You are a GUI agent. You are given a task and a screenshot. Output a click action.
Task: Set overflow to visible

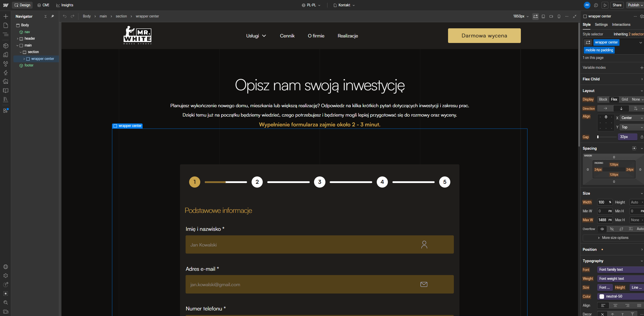pos(602,229)
